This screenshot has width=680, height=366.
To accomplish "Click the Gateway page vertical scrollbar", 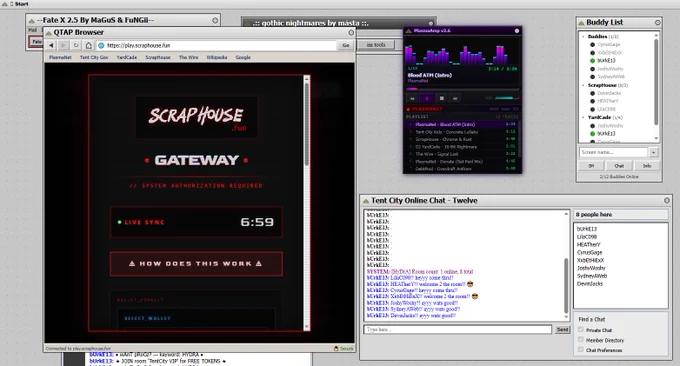I will click(307, 203).
